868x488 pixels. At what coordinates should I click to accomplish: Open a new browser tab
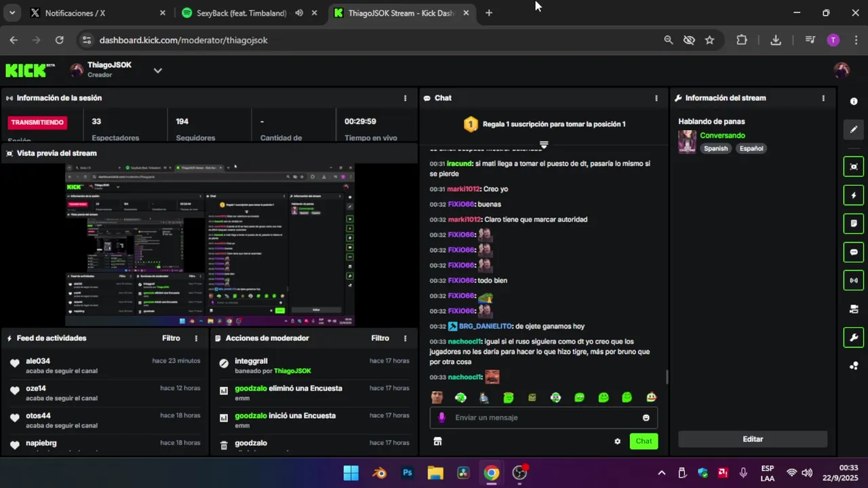(x=489, y=13)
